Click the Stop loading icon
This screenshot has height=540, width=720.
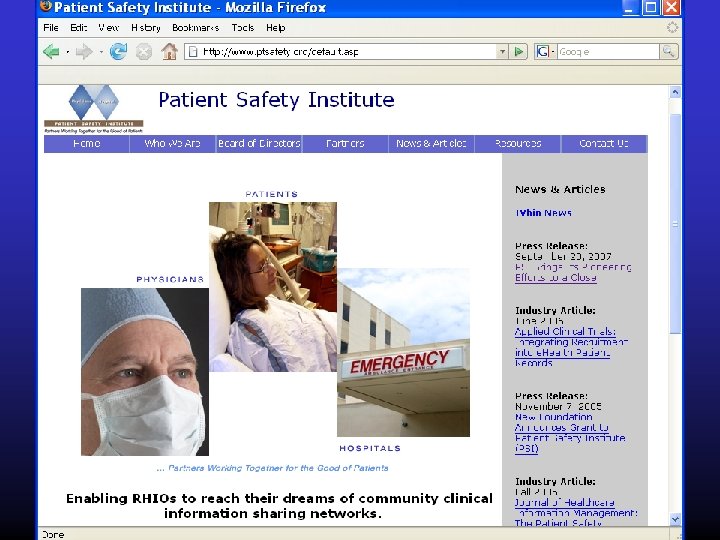point(144,51)
